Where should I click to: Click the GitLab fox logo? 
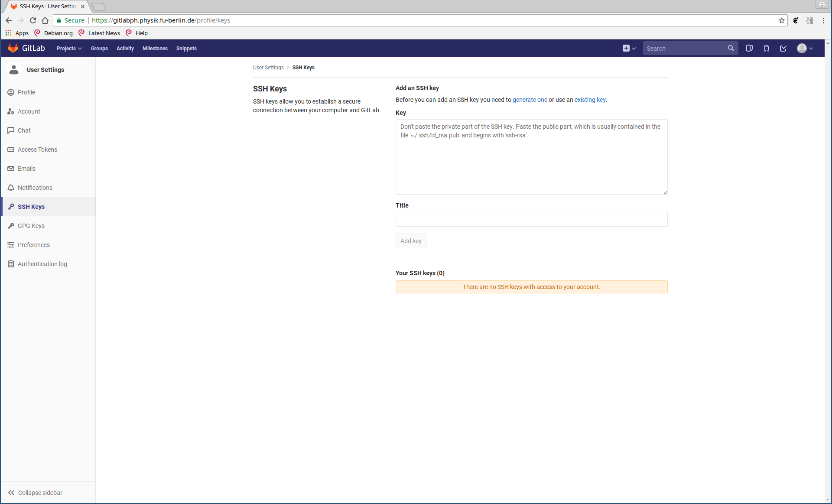click(13, 48)
